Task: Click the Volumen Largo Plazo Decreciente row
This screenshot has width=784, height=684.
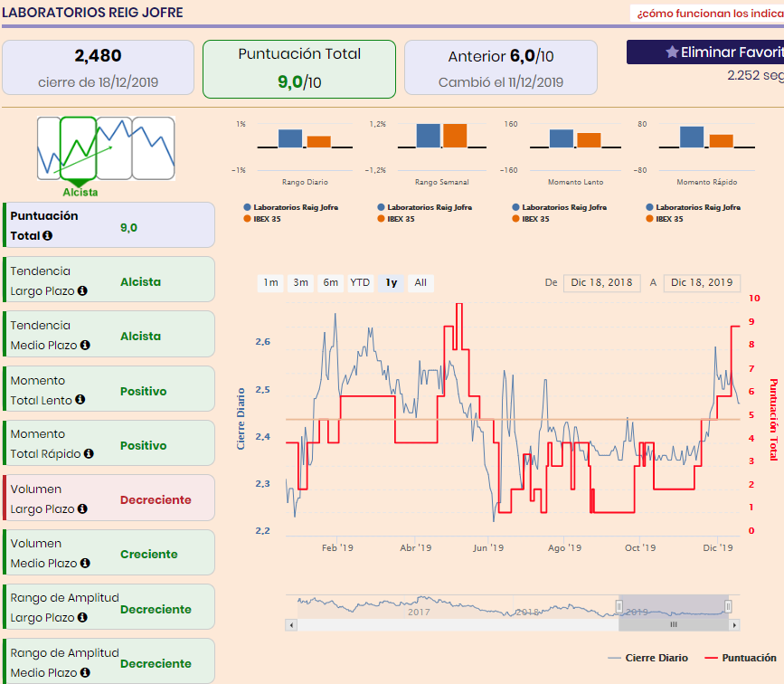Action: [x=109, y=498]
